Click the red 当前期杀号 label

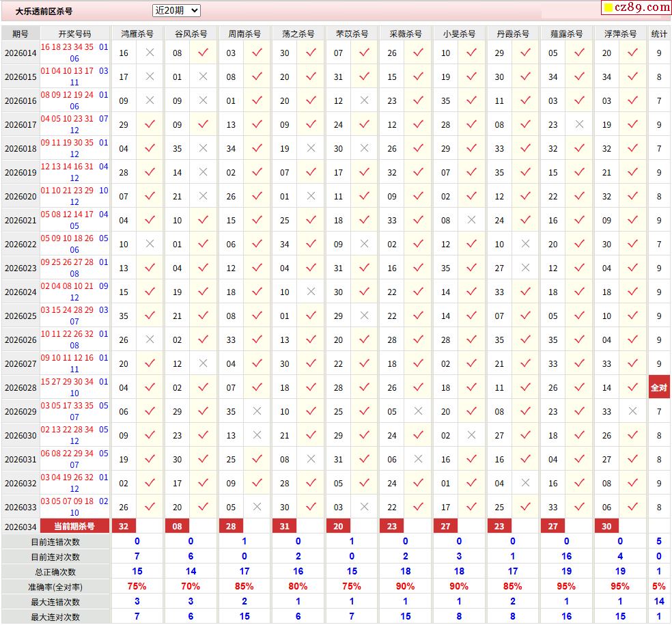click(x=74, y=526)
